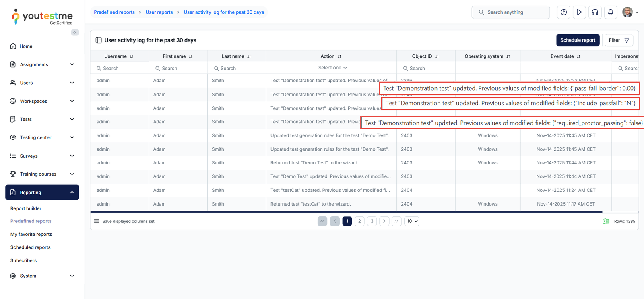Open the Action 'Select one' filter dropdown
The height and width of the screenshot is (299, 644).
(x=332, y=68)
